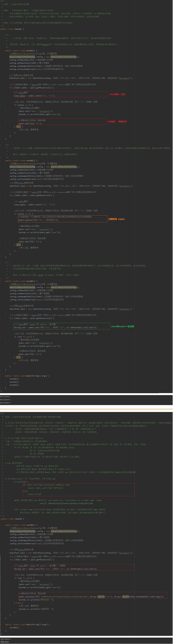The image size is (173, 644).
Task: Click the sha1 hash in the comment
Action: point(70,504)
